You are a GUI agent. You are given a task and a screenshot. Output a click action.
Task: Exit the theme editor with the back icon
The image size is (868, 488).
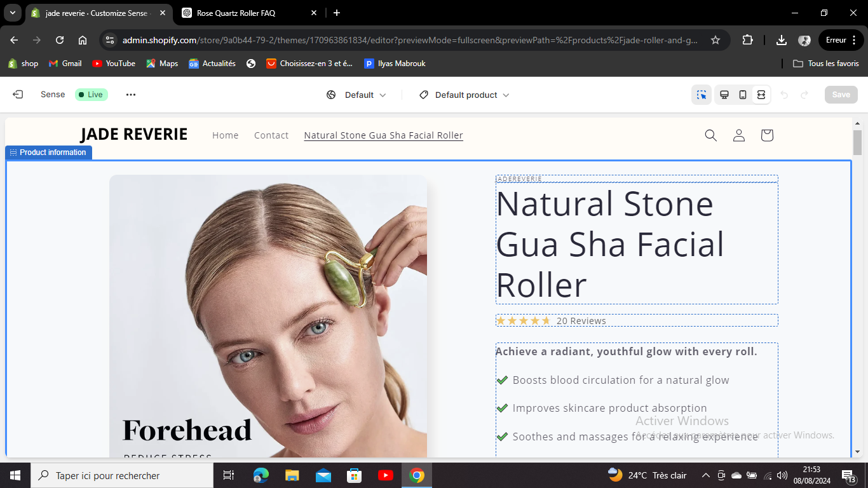coord(18,95)
